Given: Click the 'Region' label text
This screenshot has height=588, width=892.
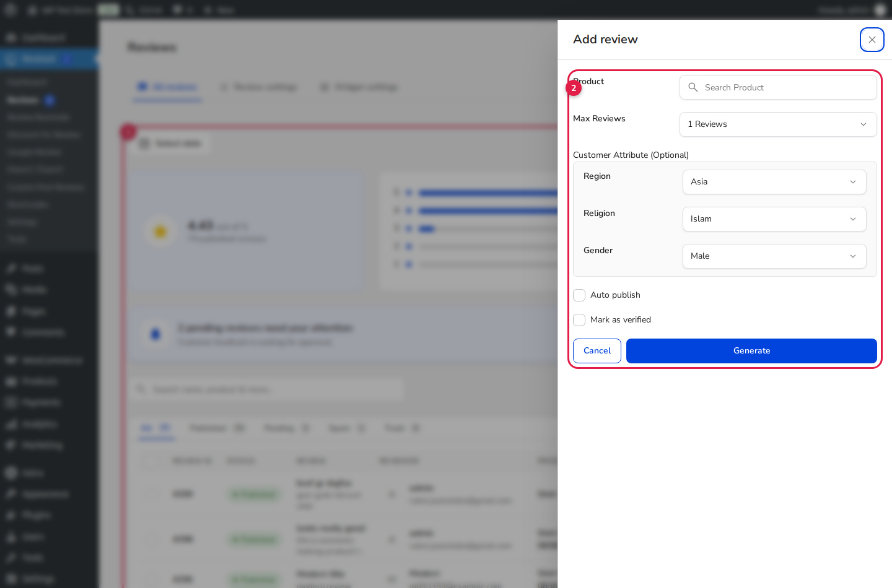Looking at the screenshot, I should click(x=597, y=176).
